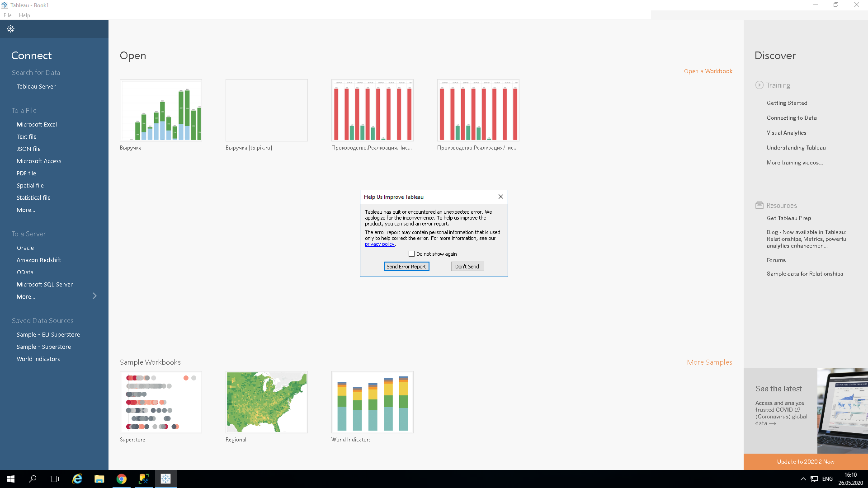
Task: Connect to Microsoft Excel file
Action: click(37, 125)
